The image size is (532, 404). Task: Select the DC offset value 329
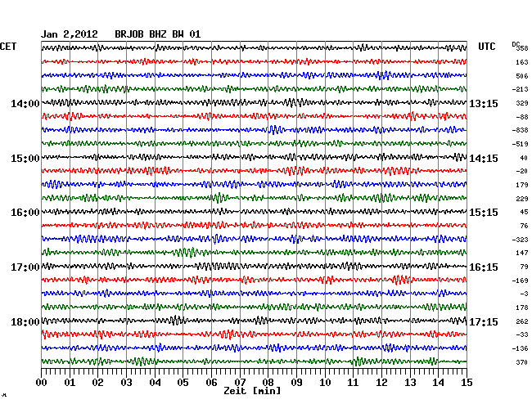tap(522, 103)
